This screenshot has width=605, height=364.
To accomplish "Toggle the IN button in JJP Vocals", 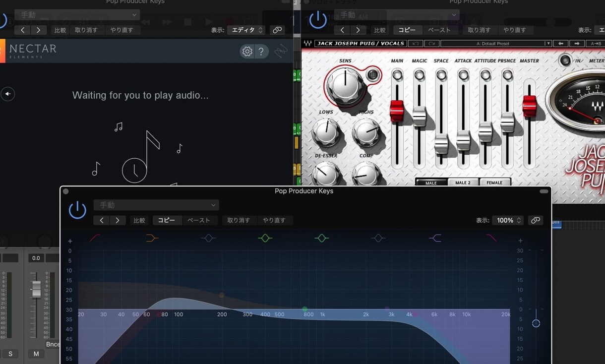I will pyautogui.click(x=564, y=61).
